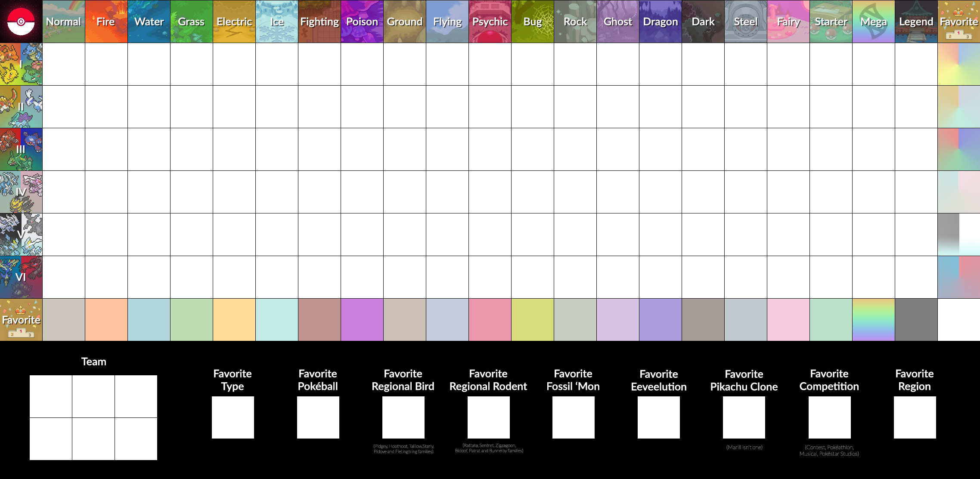Click the Favorite Competition box
980x479 pixels.
pos(830,417)
